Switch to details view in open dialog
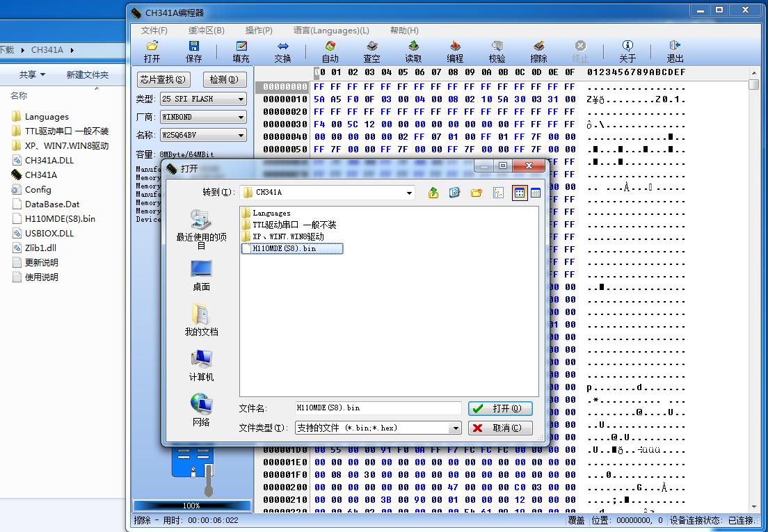This screenshot has width=768, height=532. [x=536, y=193]
